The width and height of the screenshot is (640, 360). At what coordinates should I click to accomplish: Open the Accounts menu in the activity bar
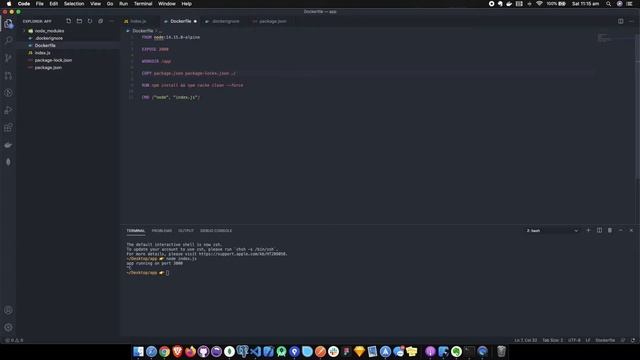[8, 310]
